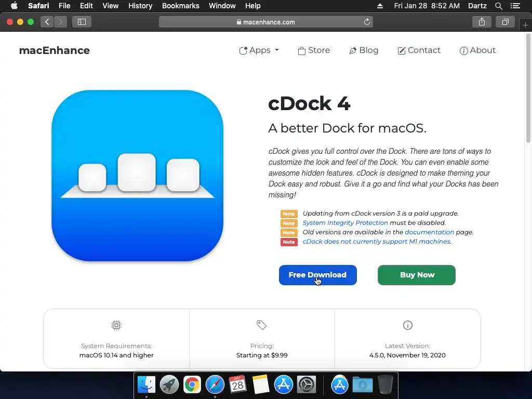Click the page vertical scrollbar
This screenshot has width=532, height=399.
pos(528,89)
